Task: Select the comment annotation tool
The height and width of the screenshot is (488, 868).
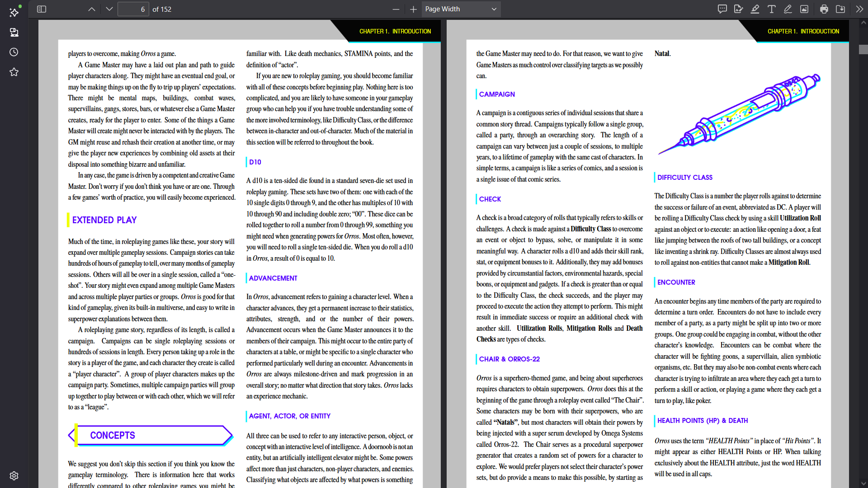Action: coord(722,9)
